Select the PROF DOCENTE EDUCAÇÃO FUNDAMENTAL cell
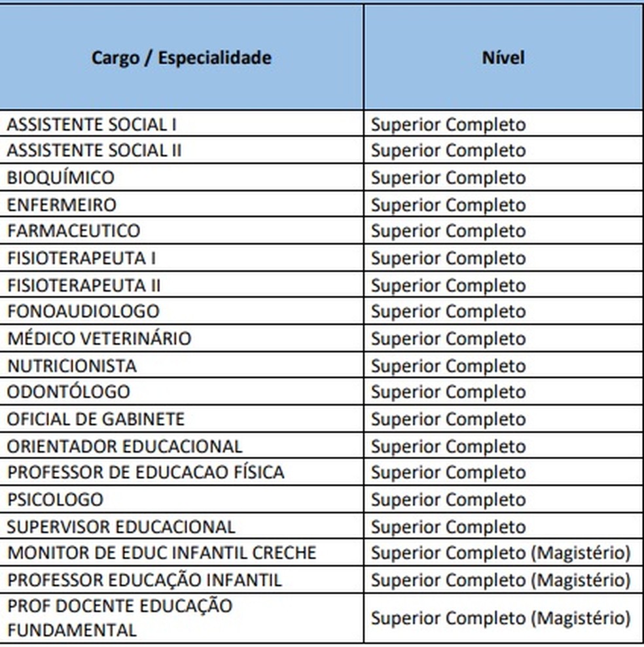Screen dimensions: 644x647 click(x=120, y=618)
